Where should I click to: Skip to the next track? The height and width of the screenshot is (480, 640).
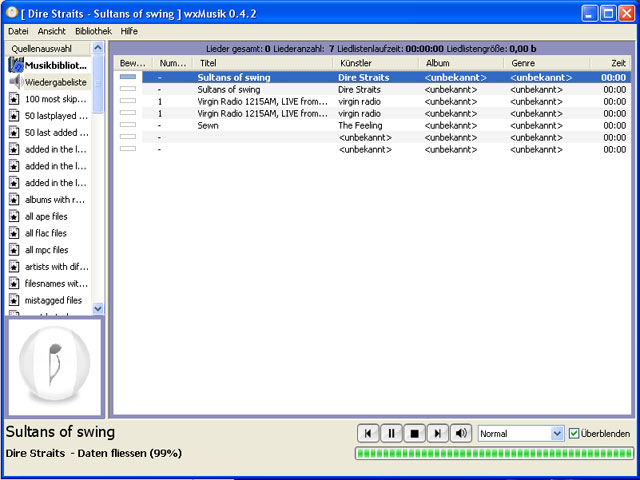pos(438,433)
